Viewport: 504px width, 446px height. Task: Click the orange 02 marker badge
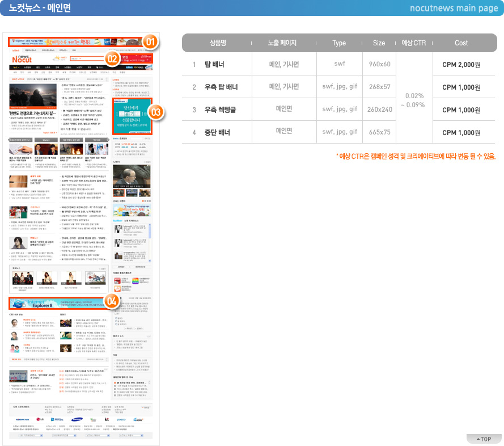(112, 59)
